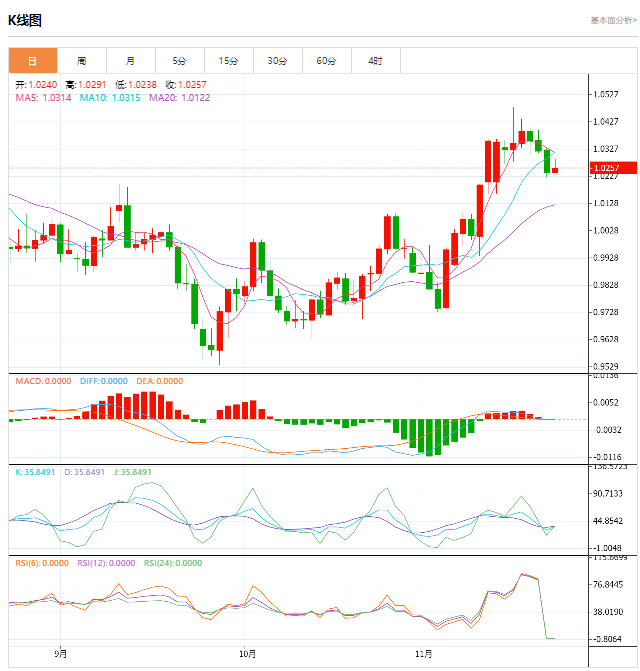Click the 0.9828 price axis label
The image size is (640, 671).
pyautogui.click(x=605, y=285)
